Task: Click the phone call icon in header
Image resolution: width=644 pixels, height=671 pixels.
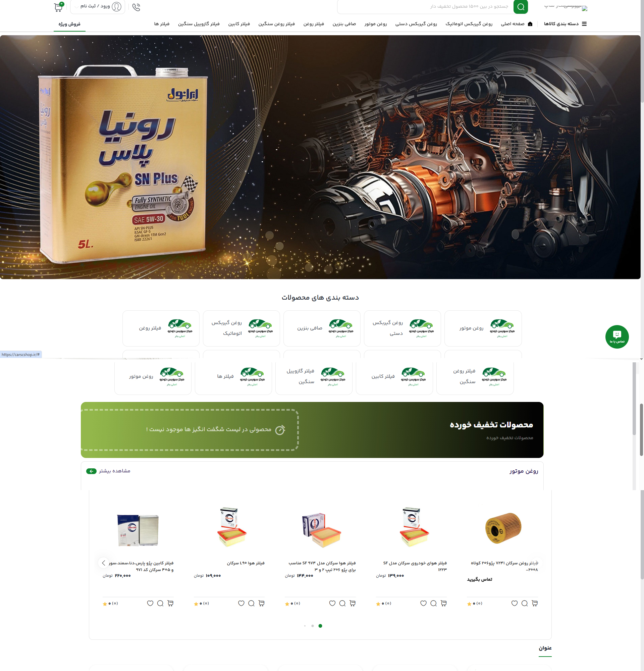Action: coord(136,7)
